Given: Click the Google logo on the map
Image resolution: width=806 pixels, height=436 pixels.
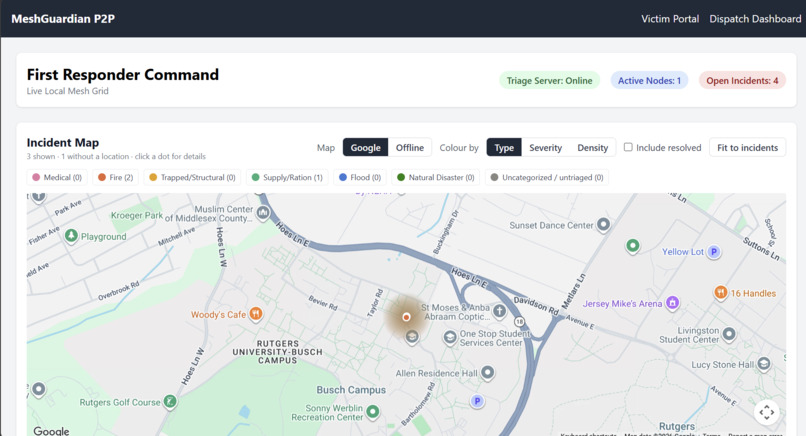Looking at the screenshot, I should click(51, 430).
